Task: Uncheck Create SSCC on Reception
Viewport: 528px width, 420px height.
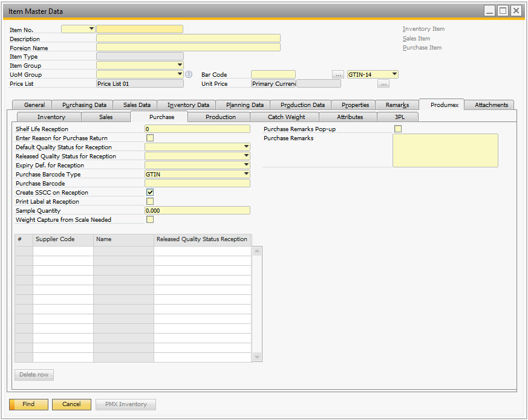Action: [150, 192]
